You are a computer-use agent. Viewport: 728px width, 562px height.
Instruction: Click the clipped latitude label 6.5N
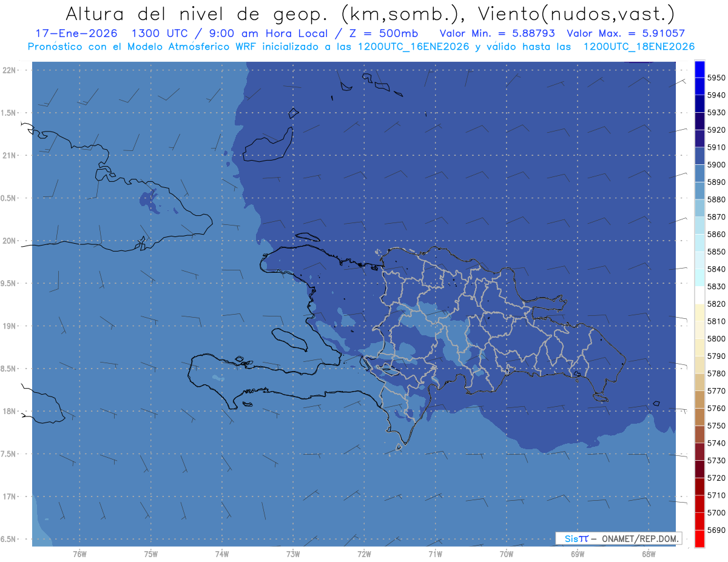coord(9,540)
